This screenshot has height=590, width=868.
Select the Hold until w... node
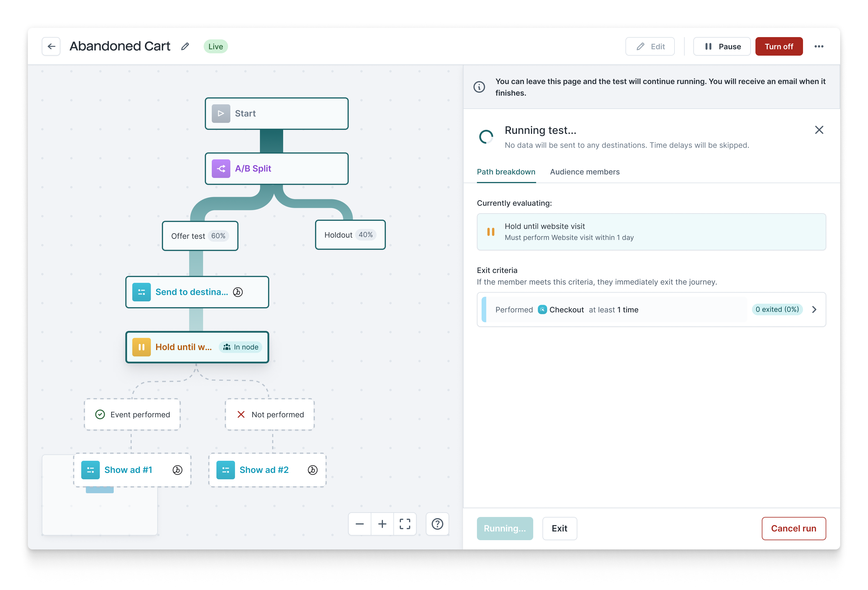[x=183, y=347]
